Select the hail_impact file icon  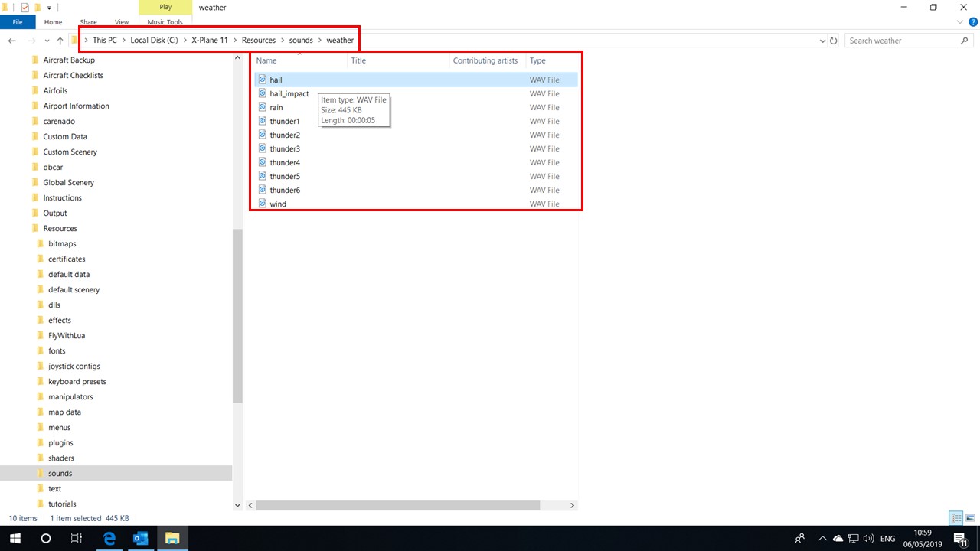(x=263, y=93)
